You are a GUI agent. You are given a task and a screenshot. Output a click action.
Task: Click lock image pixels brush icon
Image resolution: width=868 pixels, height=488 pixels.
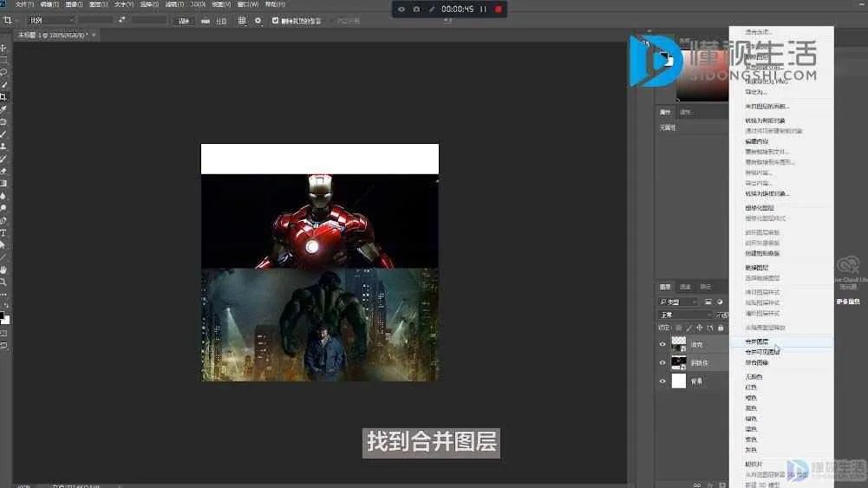(689, 329)
